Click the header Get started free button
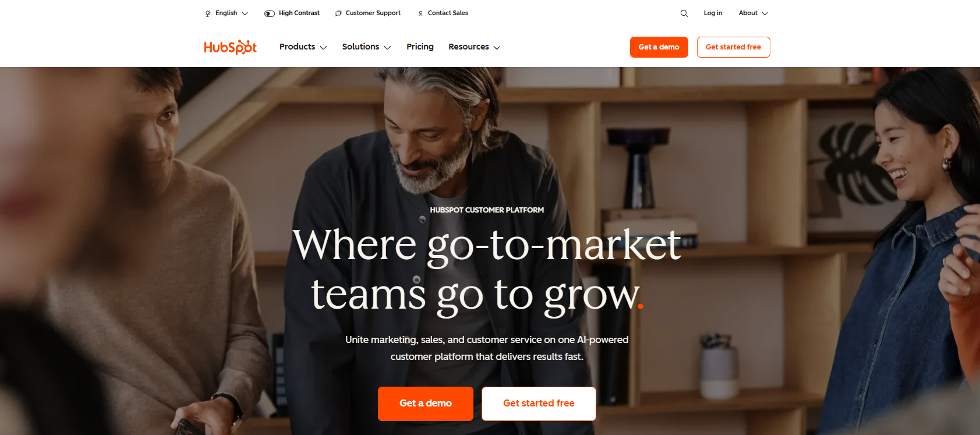Viewport: 980px width, 435px height. pyautogui.click(x=734, y=47)
